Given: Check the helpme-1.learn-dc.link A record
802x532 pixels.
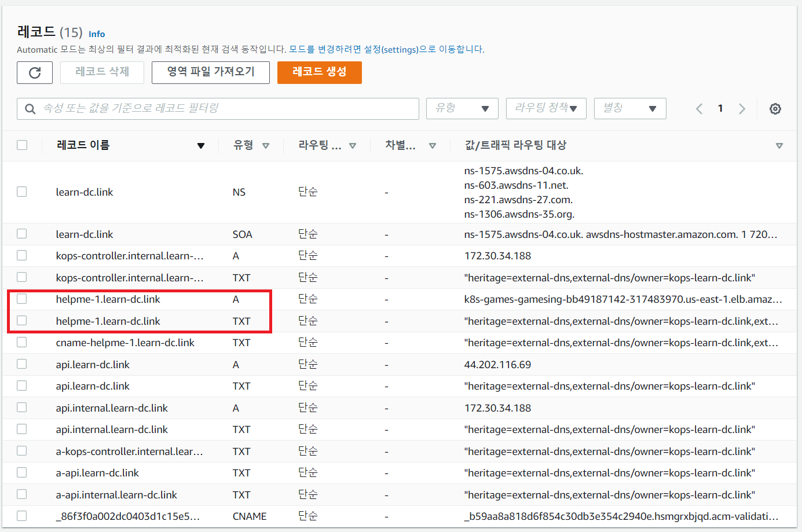Looking at the screenshot, I should [x=22, y=299].
